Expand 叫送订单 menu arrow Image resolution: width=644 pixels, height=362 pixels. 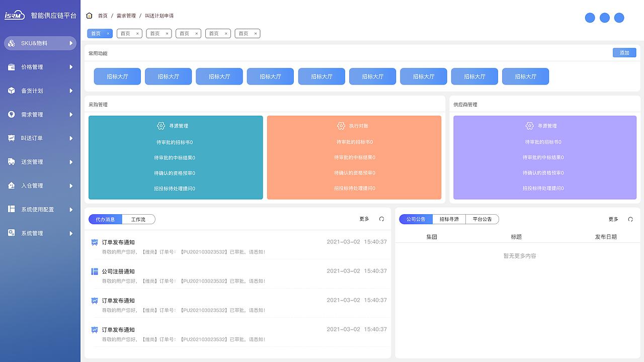click(71, 138)
